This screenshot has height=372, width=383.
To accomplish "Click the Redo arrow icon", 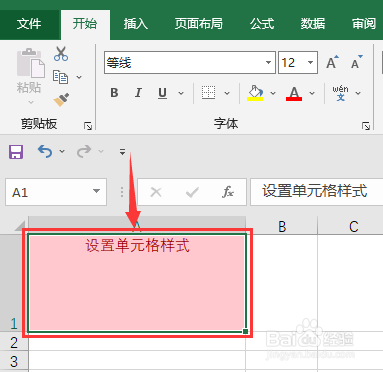I will tap(84, 151).
